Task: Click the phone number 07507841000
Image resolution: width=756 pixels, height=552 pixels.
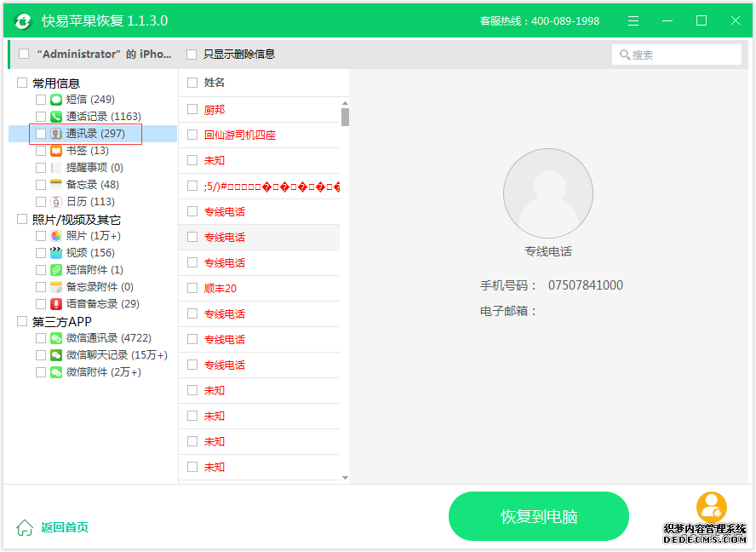Action: (x=586, y=285)
